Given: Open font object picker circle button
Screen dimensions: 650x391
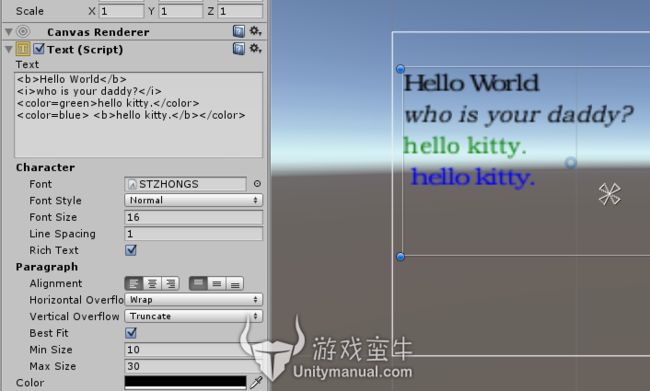Looking at the screenshot, I should coord(257,184).
